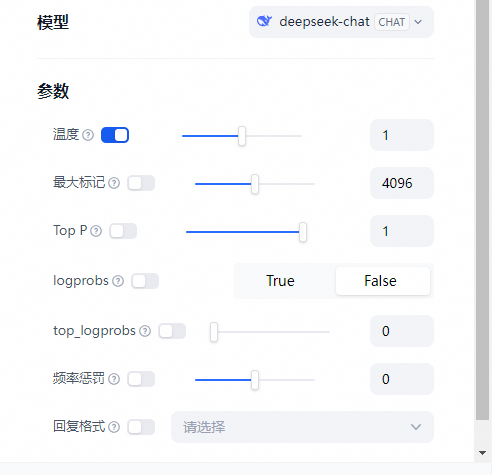Viewport: 492px width, 475px height.
Task: Open the deepseek-chat model dropdown
Action: tap(341, 22)
